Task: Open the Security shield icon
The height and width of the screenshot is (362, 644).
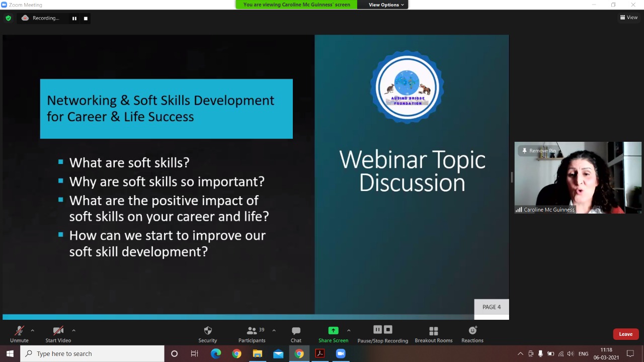Action: (x=207, y=331)
